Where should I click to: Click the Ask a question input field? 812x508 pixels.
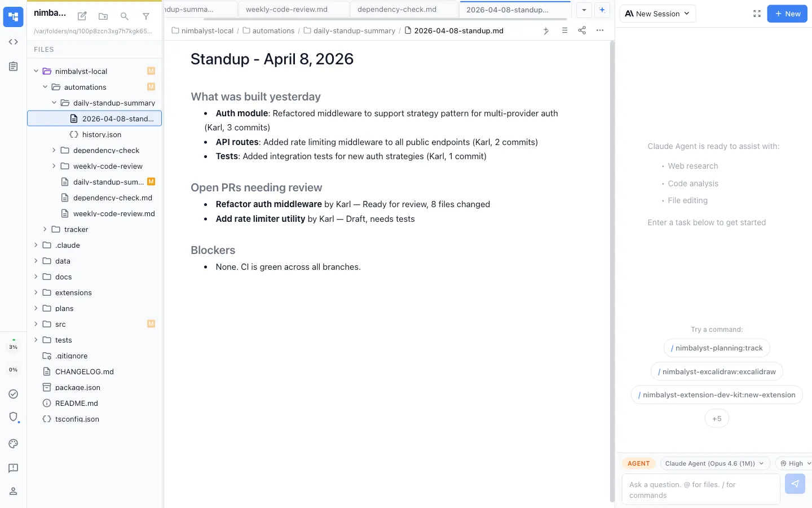pos(700,489)
